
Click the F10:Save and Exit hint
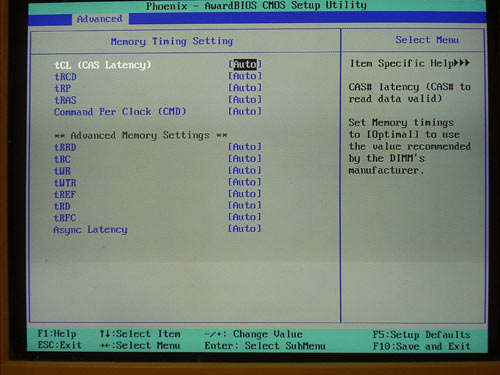coord(422,346)
